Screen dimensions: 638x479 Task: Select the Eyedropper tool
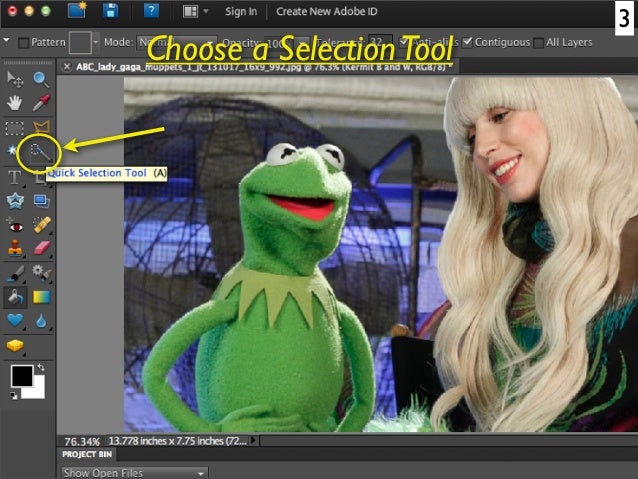pos(41,103)
